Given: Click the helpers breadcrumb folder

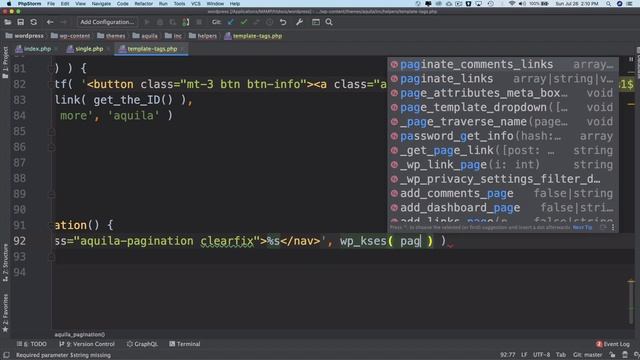Looking at the screenshot, I should pos(202,36).
